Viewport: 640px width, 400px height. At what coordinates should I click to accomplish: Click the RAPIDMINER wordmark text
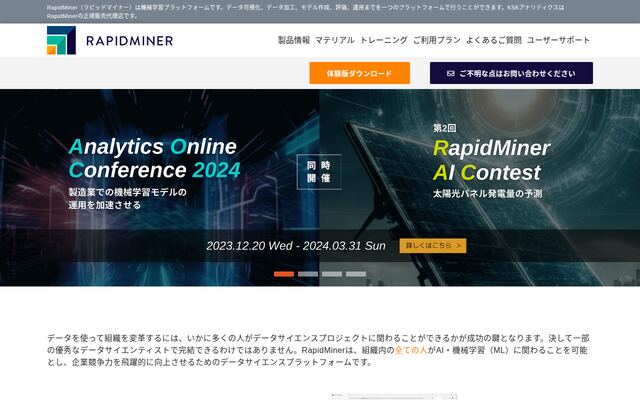(x=130, y=41)
